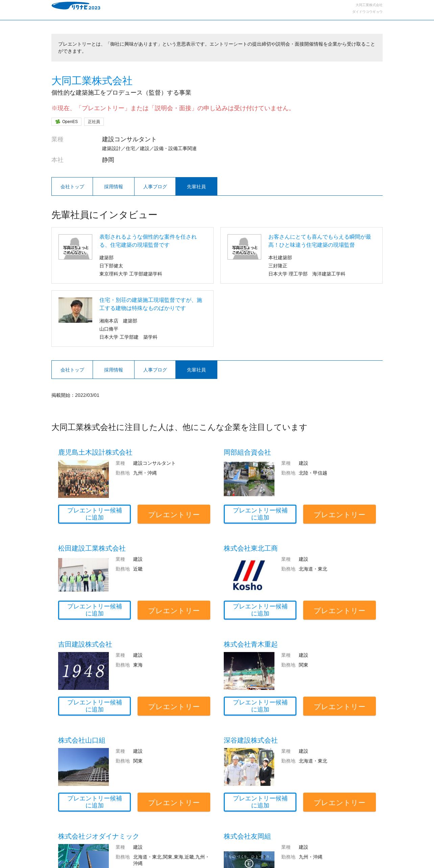Image resolution: width=434 pixels, height=868 pixels.
Task: Pre-entry to 岡部組合資会社
Action: 339,514
